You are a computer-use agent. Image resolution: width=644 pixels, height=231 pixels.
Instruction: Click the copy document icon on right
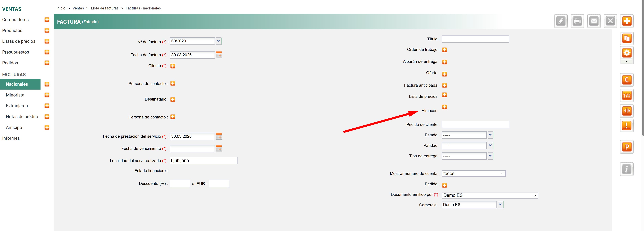(x=626, y=39)
